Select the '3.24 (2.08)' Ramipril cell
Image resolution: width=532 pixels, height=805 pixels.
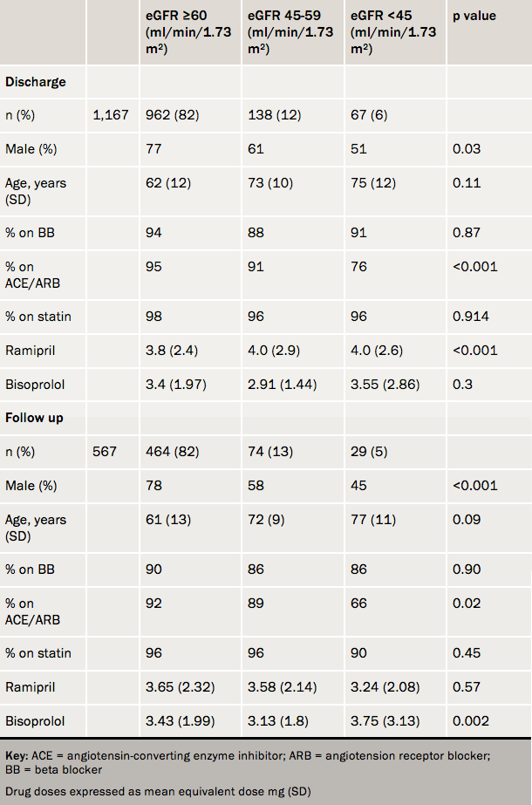click(380, 686)
